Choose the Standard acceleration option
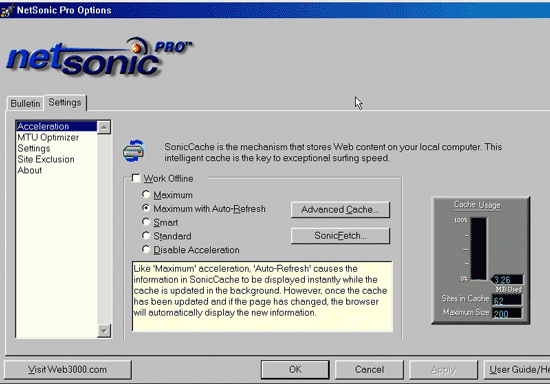Image resolution: width=550 pixels, height=384 pixels. click(146, 235)
